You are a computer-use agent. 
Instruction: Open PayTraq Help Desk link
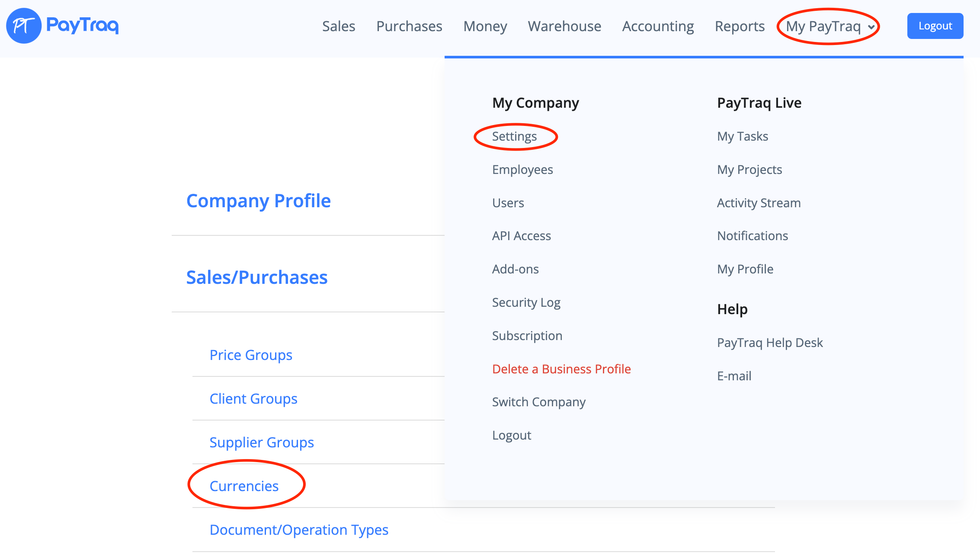pyautogui.click(x=769, y=343)
